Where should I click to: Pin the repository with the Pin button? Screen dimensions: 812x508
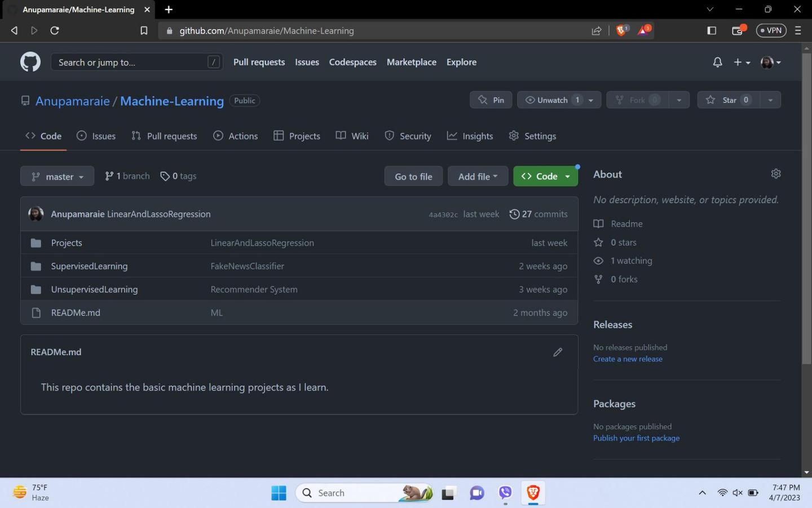tap(491, 100)
